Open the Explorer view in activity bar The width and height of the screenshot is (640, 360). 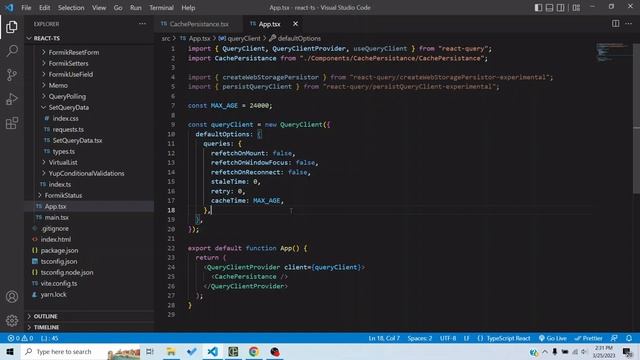[12, 27]
